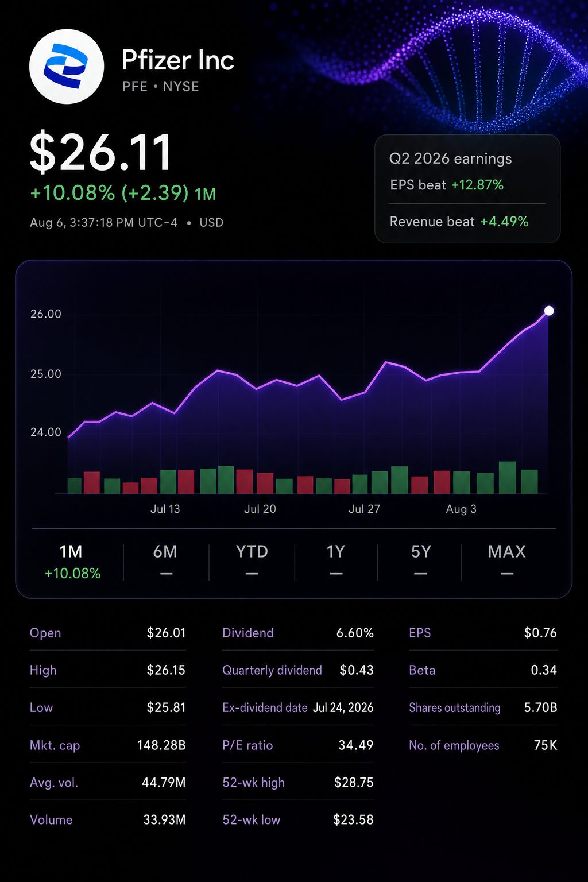The width and height of the screenshot is (588, 882).
Task: Click the Dividend value 6.60%
Action: click(355, 633)
